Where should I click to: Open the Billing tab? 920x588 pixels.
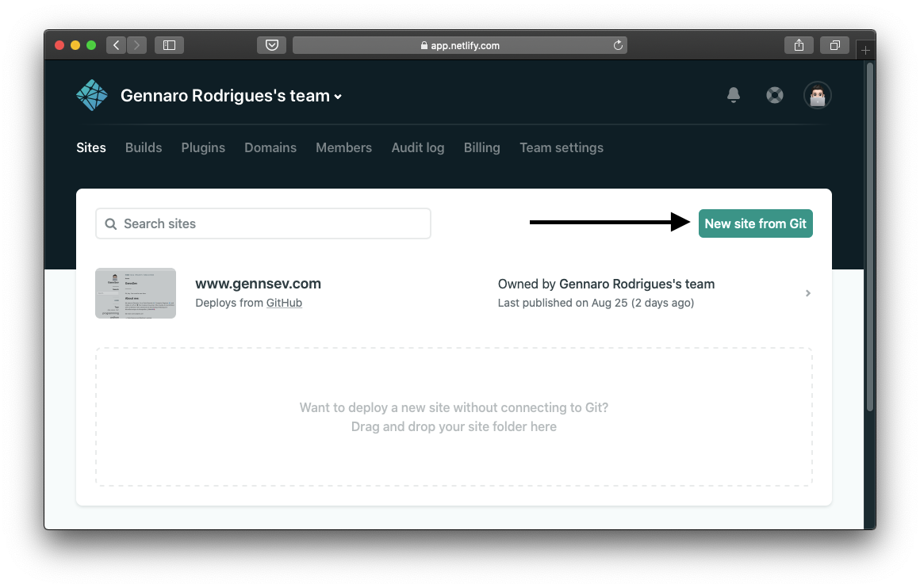[481, 147]
